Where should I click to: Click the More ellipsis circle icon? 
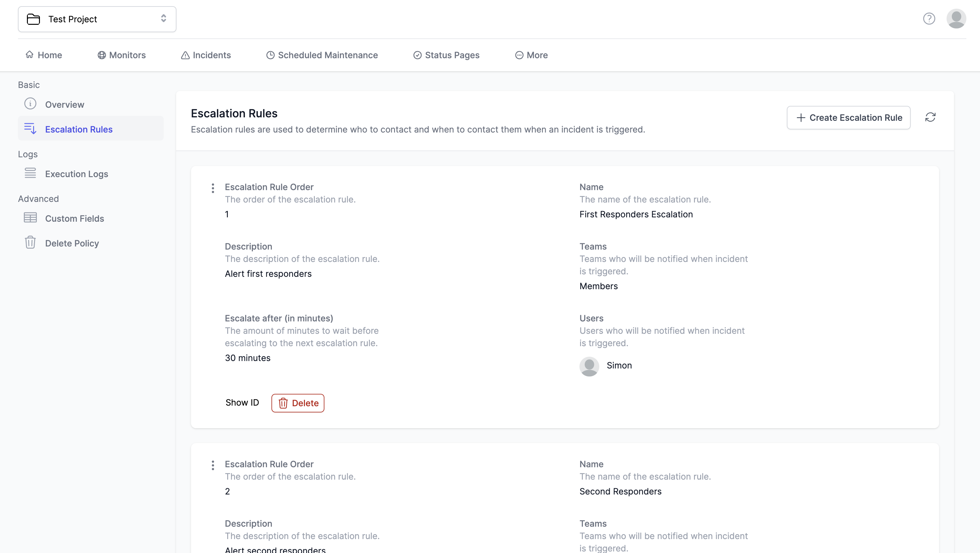519,55
